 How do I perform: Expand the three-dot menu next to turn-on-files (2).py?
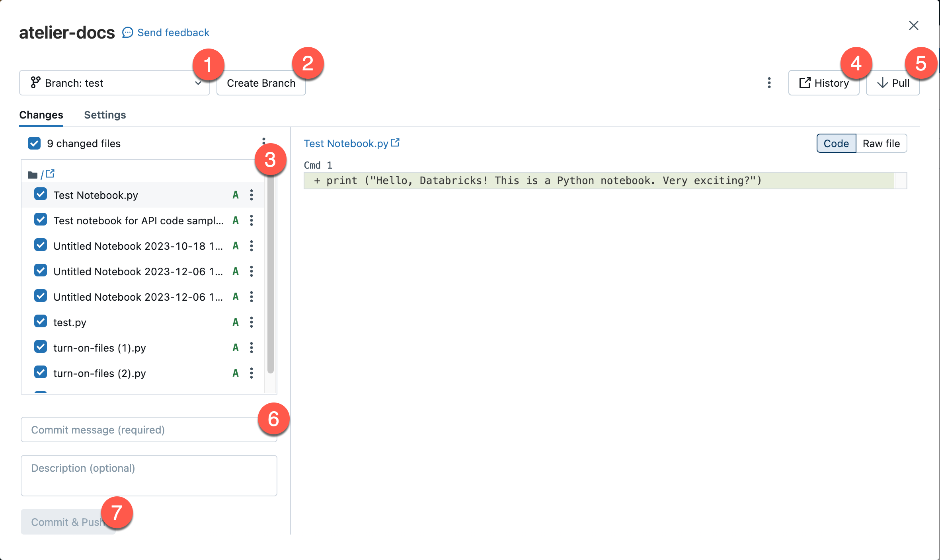(x=252, y=373)
